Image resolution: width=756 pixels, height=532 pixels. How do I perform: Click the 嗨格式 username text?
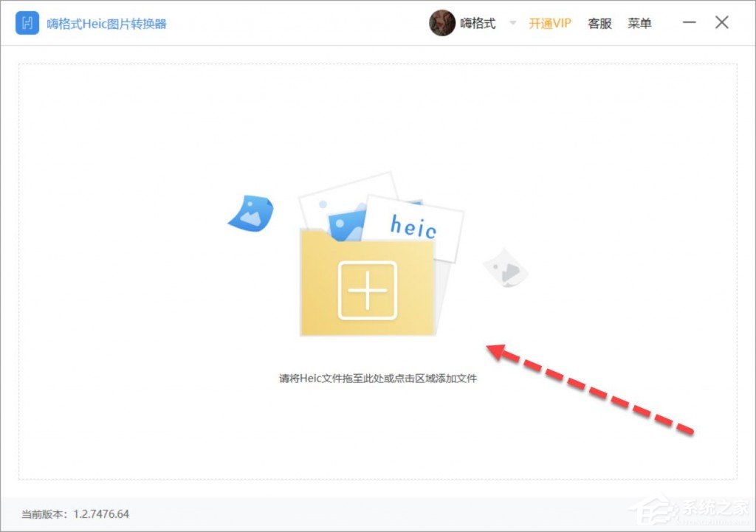(478, 23)
